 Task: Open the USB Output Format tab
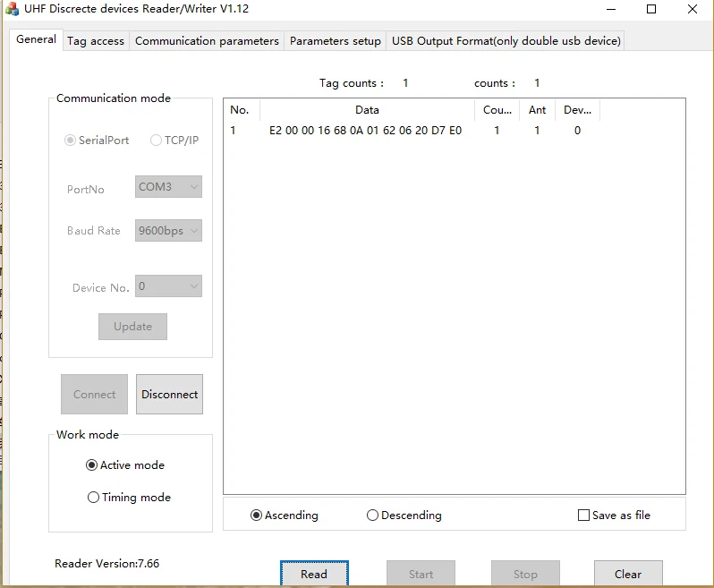pyautogui.click(x=506, y=41)
